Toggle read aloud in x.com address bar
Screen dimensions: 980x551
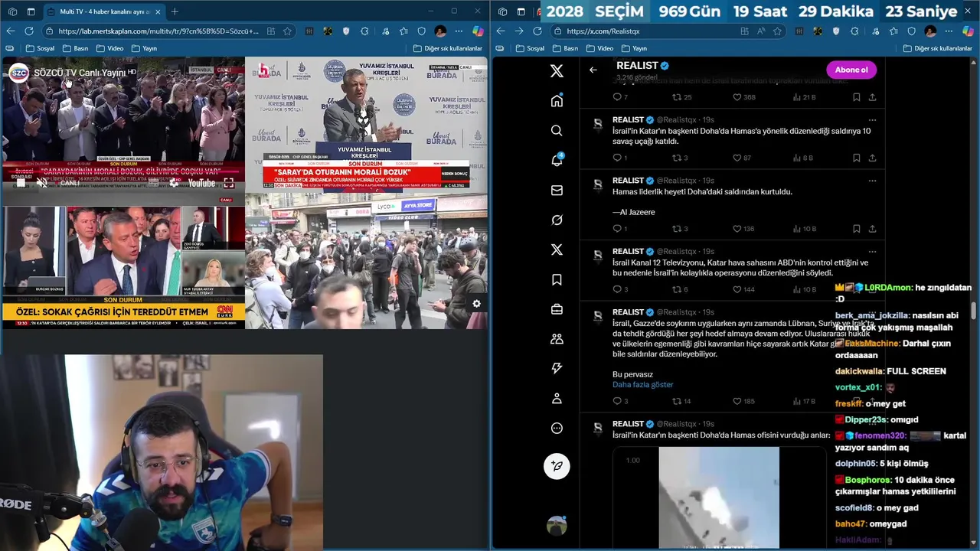pyautogui.click(x=760, y=31)
